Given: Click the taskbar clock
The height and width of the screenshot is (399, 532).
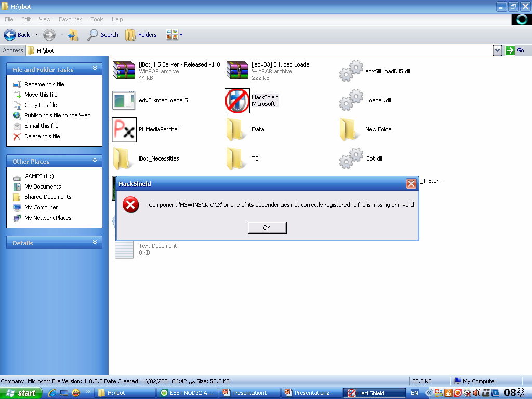Looking at the screenshot, I should pyautogui.click(x=514, y=393).
